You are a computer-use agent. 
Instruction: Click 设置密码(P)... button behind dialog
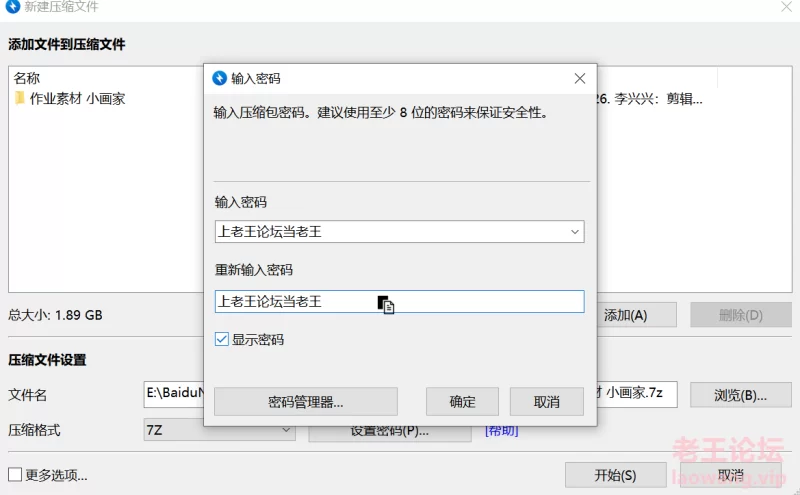[390, 433]
